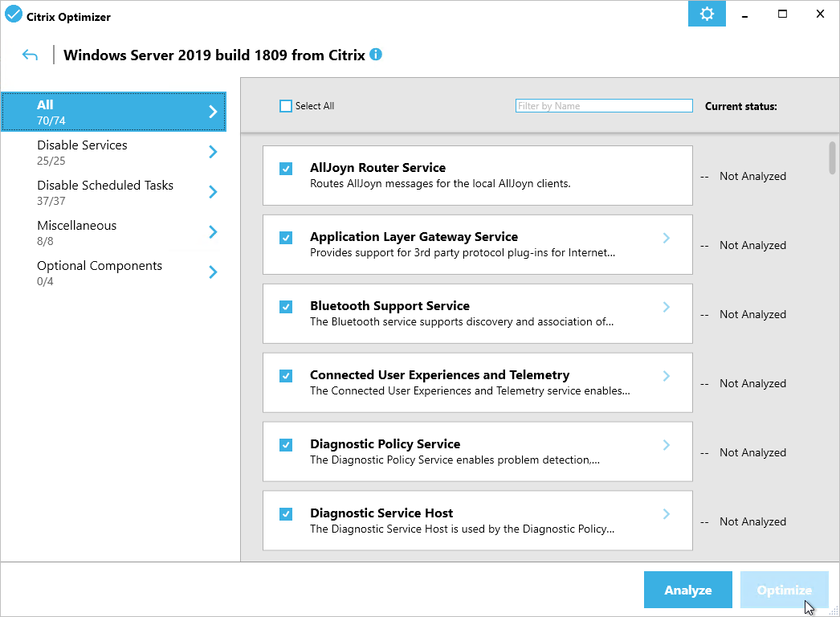Click Not Analyzed status for Bluetooth Support Service
This screenshot has width=840, height=617.
(x=752, y=314)
